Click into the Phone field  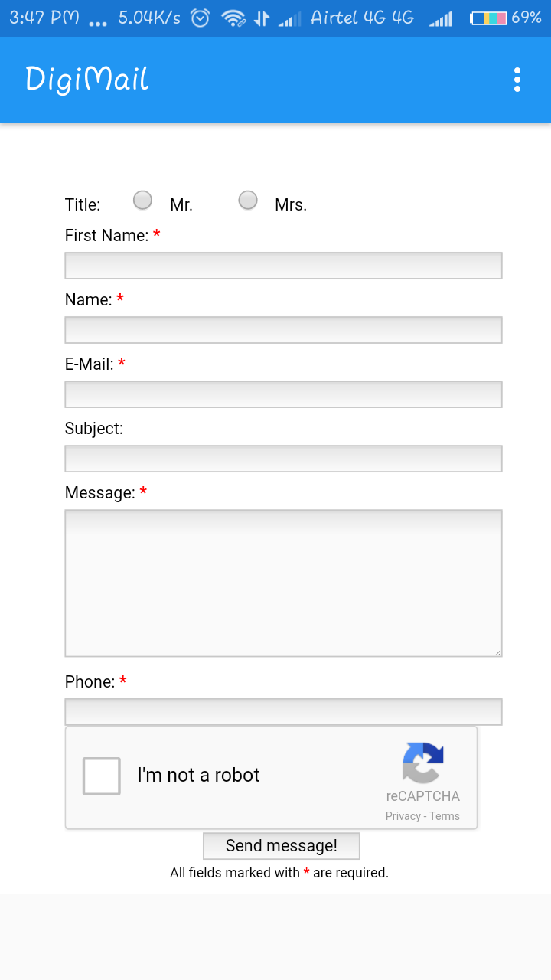(283, 711)
